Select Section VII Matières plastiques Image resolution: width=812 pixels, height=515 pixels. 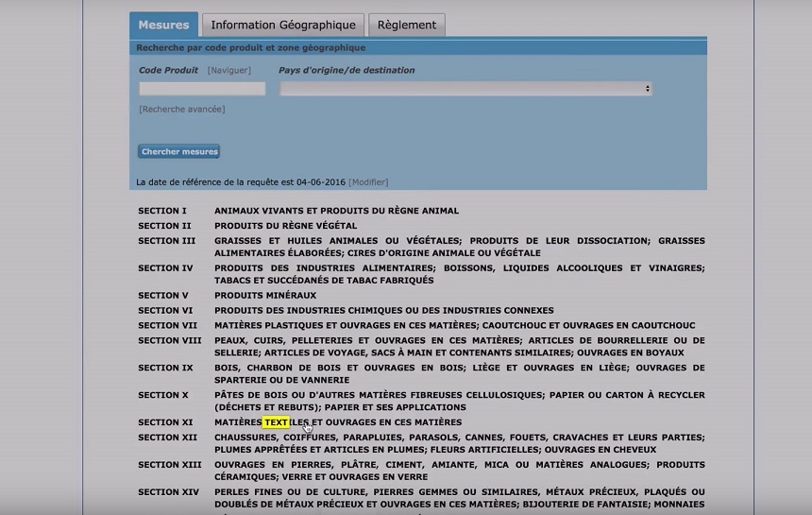point(454,326)
